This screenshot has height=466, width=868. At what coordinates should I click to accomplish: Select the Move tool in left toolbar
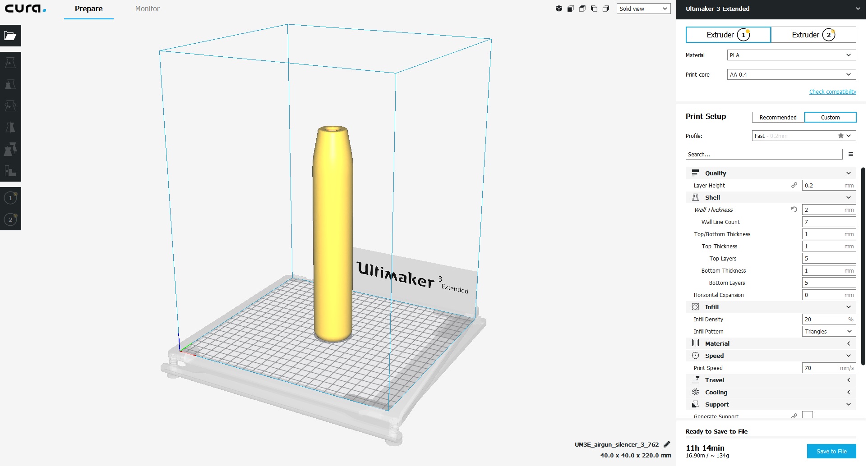click(10, 63)
